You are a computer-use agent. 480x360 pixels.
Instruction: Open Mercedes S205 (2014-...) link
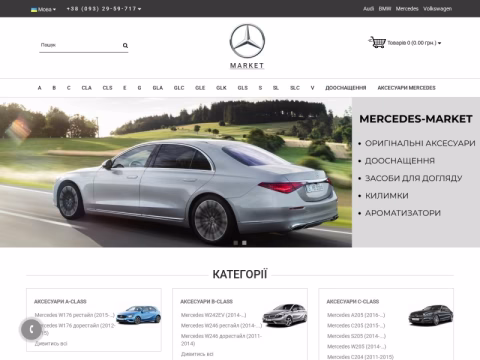click(x=356, y=336)
